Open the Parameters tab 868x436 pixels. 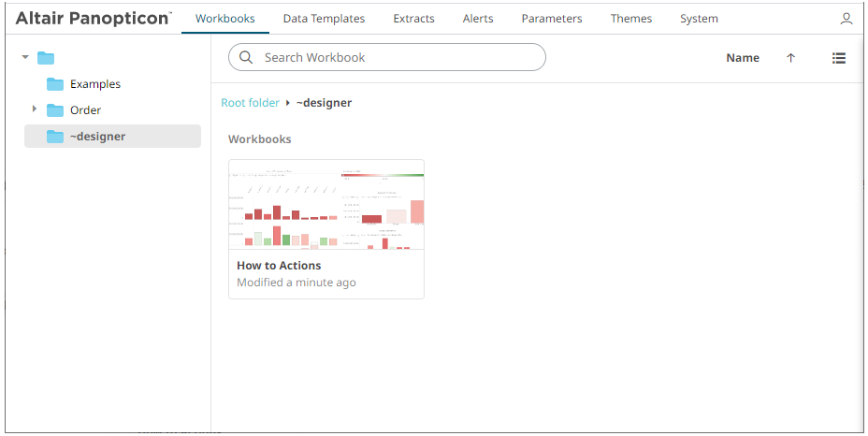pos(552,19)
